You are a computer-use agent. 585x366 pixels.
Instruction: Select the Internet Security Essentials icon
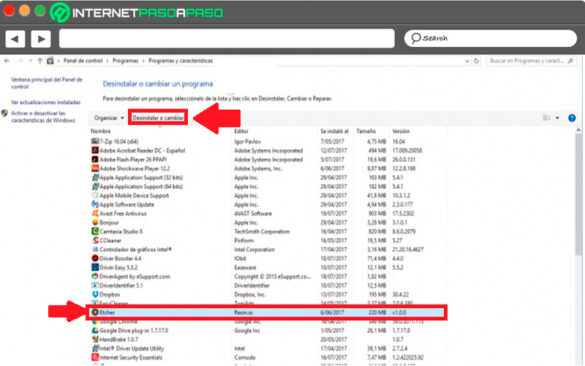pos(95,357)
